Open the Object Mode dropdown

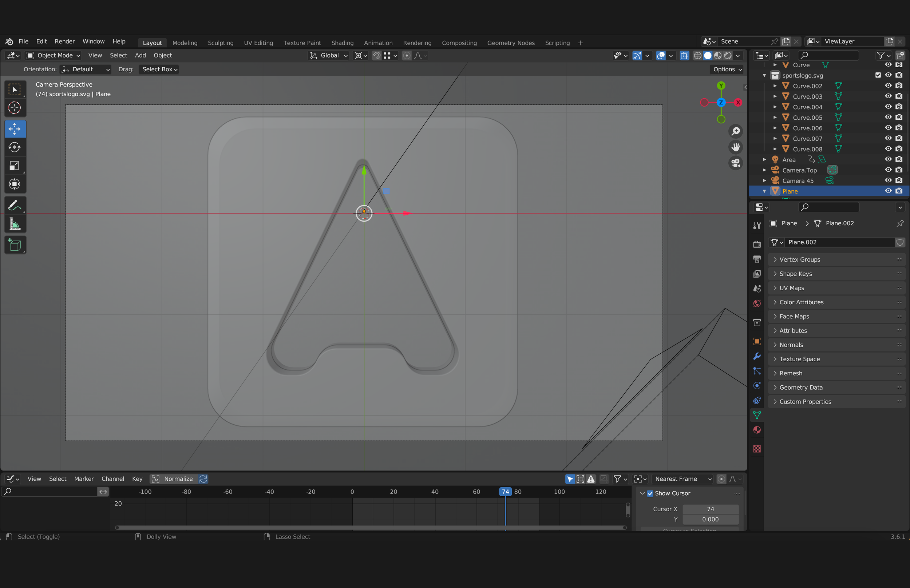(54, 56)
